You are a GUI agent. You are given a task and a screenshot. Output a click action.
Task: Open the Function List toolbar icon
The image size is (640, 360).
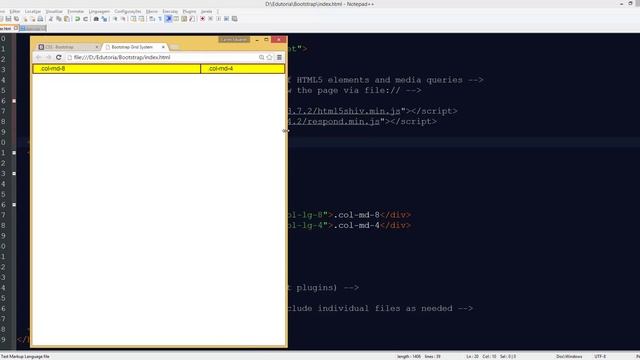[x=192, y=19]
